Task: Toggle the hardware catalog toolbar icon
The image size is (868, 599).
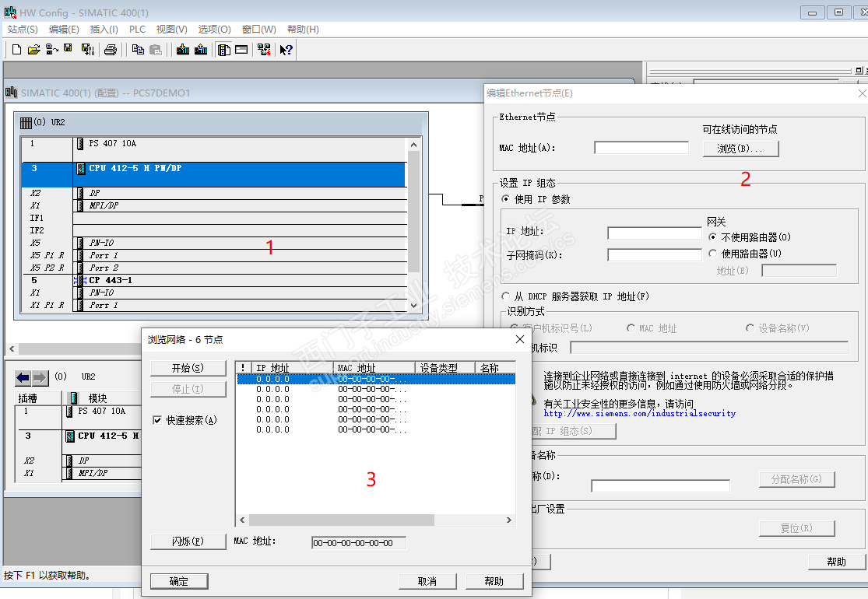Action: 224,50
